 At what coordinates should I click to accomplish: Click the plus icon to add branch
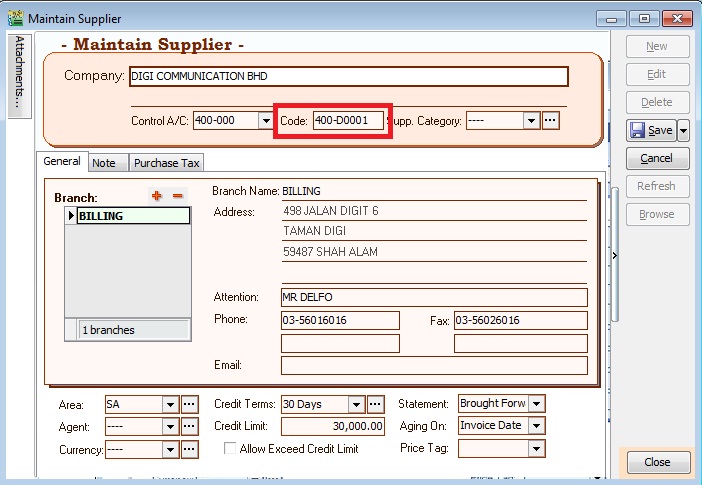coord(156,196)
